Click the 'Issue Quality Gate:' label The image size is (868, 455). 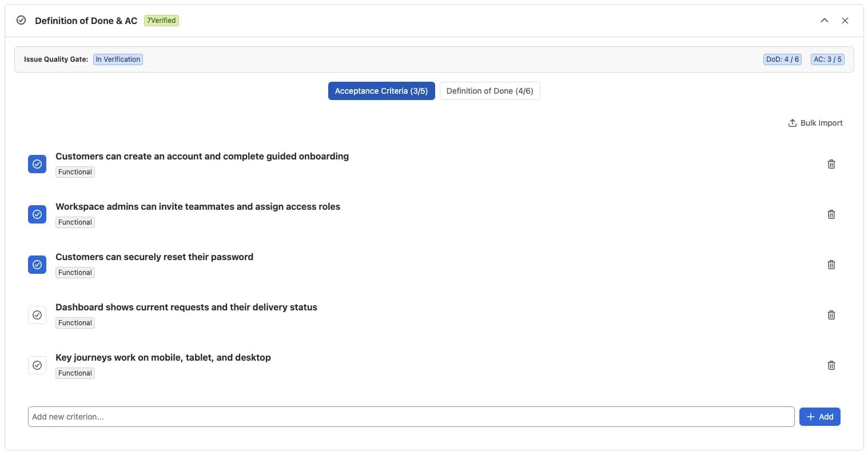pos(56,59)
